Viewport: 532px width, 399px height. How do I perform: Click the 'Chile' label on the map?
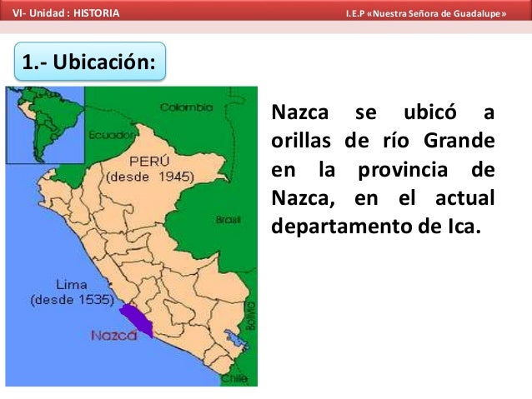[234, 378]
